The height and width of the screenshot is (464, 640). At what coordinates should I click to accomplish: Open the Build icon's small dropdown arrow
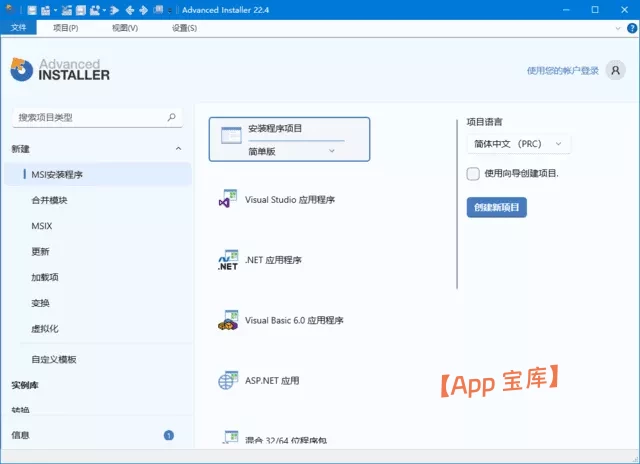pos(56,10)
